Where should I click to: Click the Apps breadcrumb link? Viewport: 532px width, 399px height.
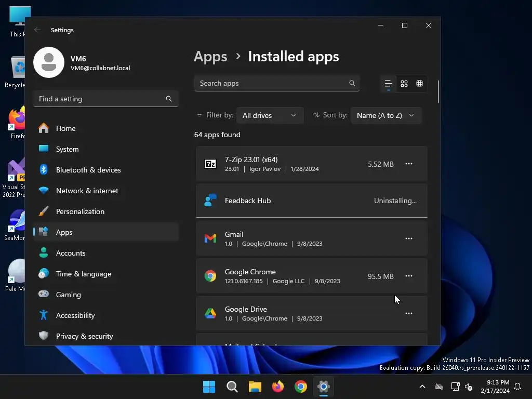210,57
